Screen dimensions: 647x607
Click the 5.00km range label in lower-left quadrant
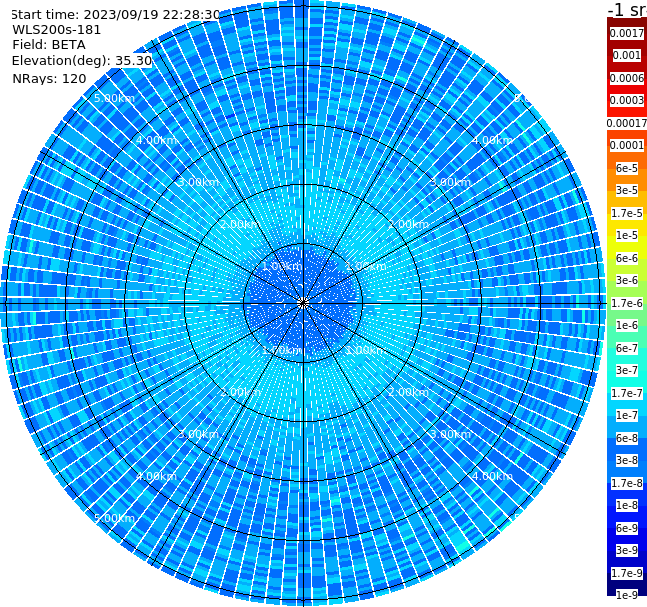point(114,518)
